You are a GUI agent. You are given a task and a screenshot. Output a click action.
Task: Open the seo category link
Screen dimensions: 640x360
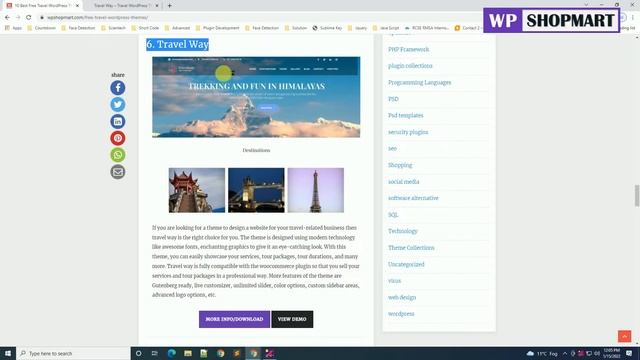coord(392,149)
